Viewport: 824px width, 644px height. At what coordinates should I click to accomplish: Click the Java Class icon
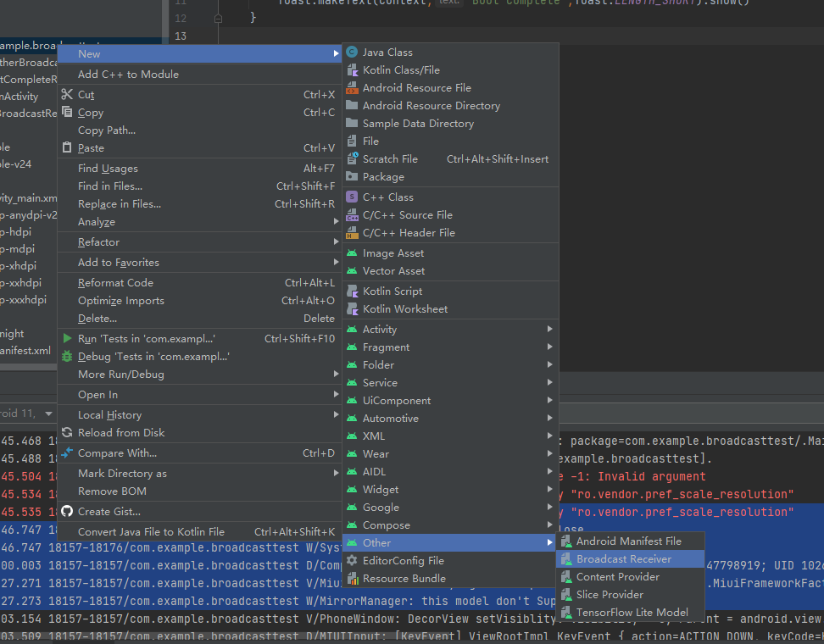(x=352, y=52)
